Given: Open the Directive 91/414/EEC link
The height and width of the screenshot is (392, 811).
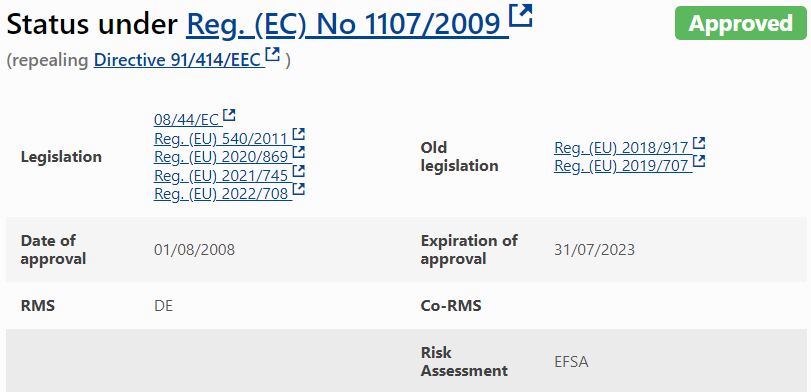Looking at the screenshot, I should point(179,61).
